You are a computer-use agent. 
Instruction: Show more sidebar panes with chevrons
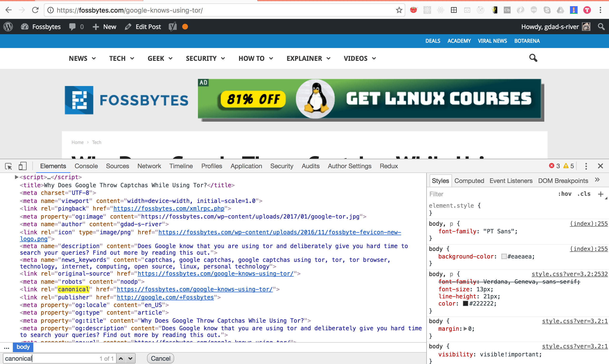point(597,180)
